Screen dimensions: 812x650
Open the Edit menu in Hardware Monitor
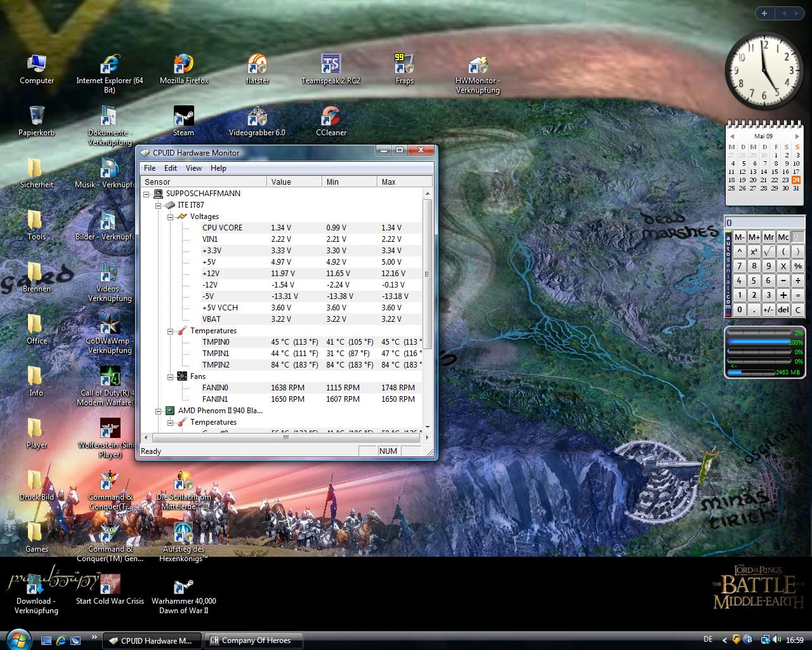171,168
